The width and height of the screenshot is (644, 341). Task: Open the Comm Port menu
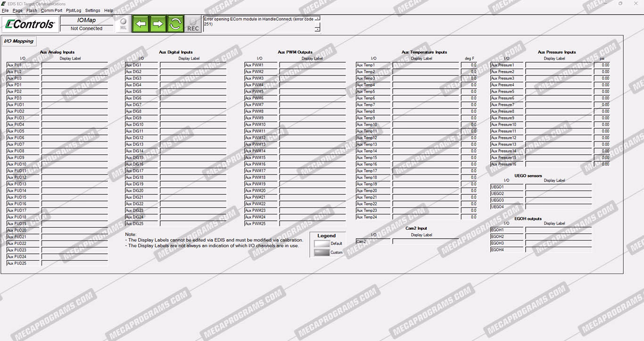click(x=51, y=10)
